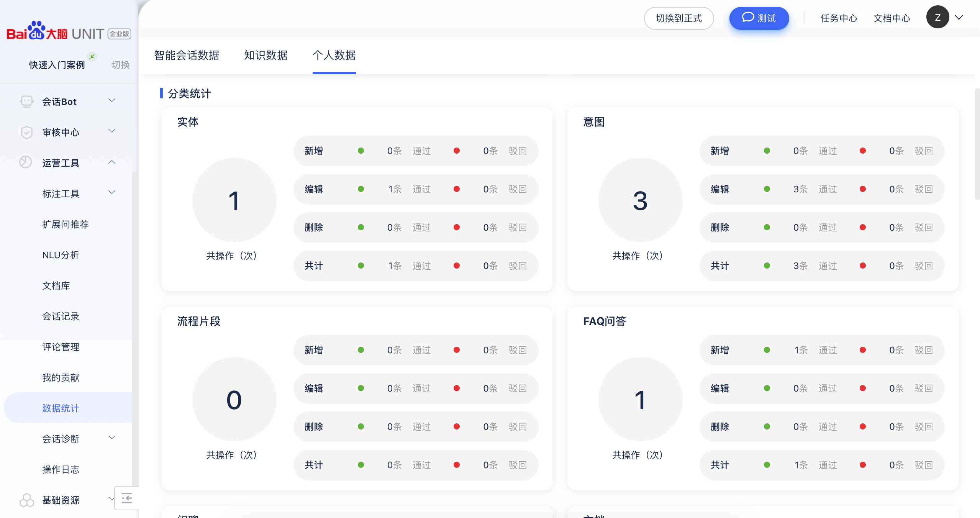This screenshot has height=518, width=980.
Task: Click the 流程片段 total operations circle showing 0
Action: click(x=234, y=399)
